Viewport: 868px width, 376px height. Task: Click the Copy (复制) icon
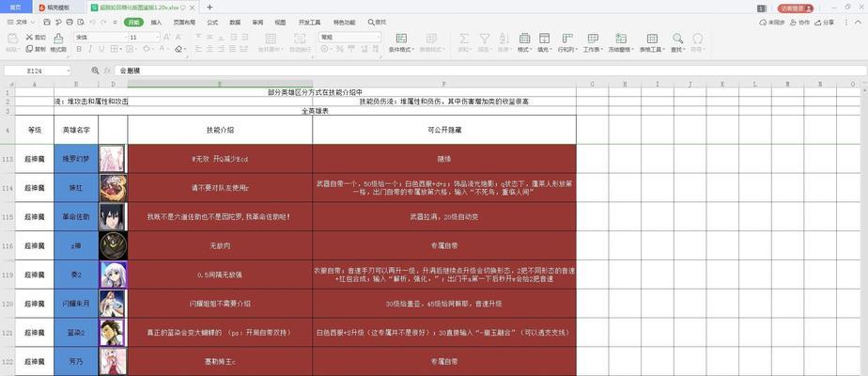(29, 49)
